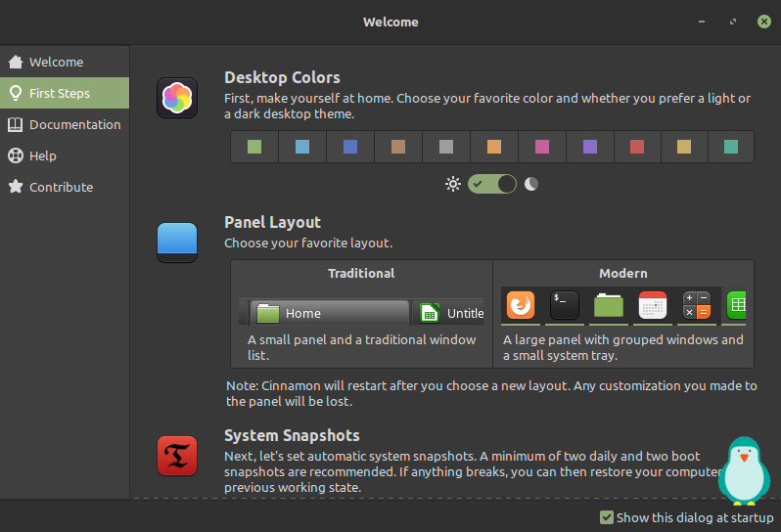Open the Welcome page in sidebar

pos(65,62)
